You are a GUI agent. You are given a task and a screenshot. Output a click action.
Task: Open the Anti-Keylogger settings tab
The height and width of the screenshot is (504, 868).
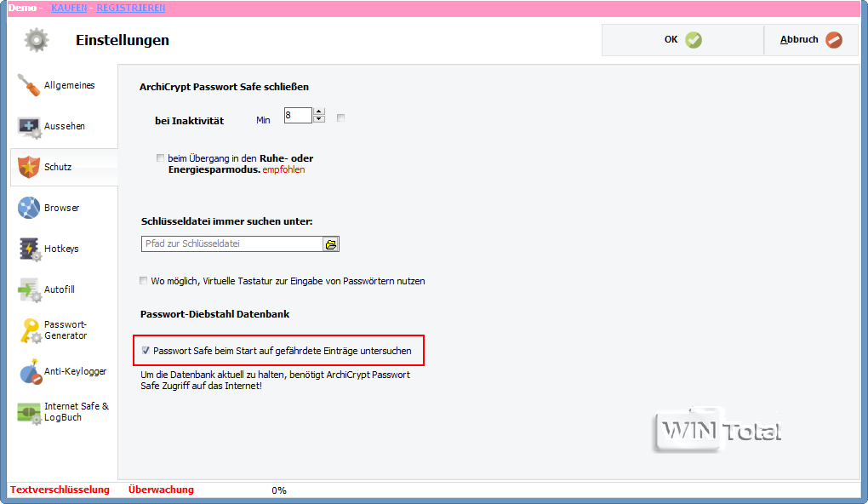[x=64, y=372]
